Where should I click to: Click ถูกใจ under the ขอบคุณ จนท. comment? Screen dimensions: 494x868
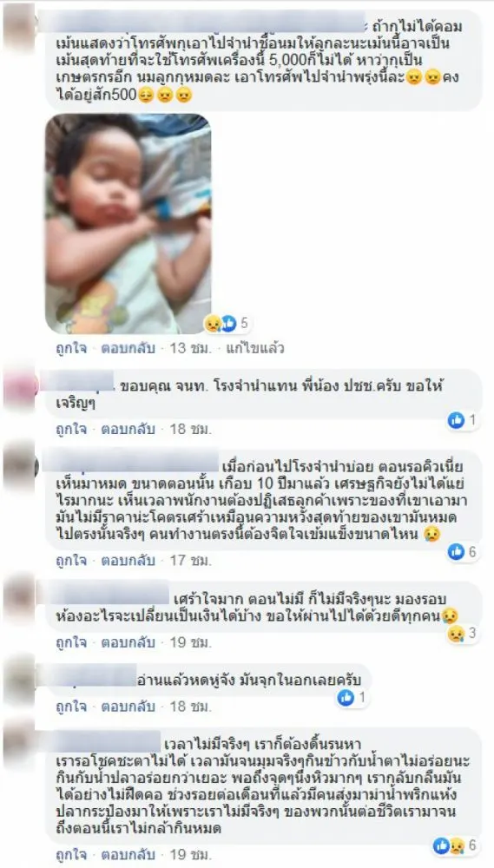(71, 429)
